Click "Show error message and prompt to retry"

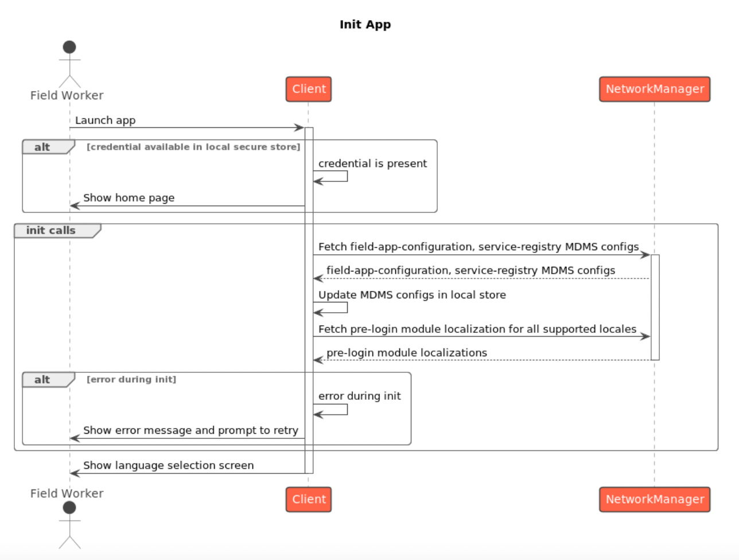pyautogui.click(x=190, y=430)
